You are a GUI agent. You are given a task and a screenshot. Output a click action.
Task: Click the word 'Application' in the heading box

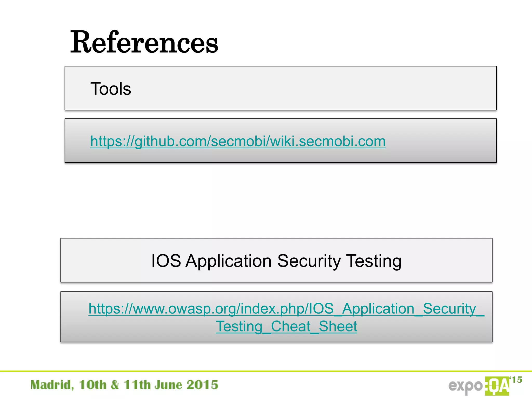click(229, 261)
